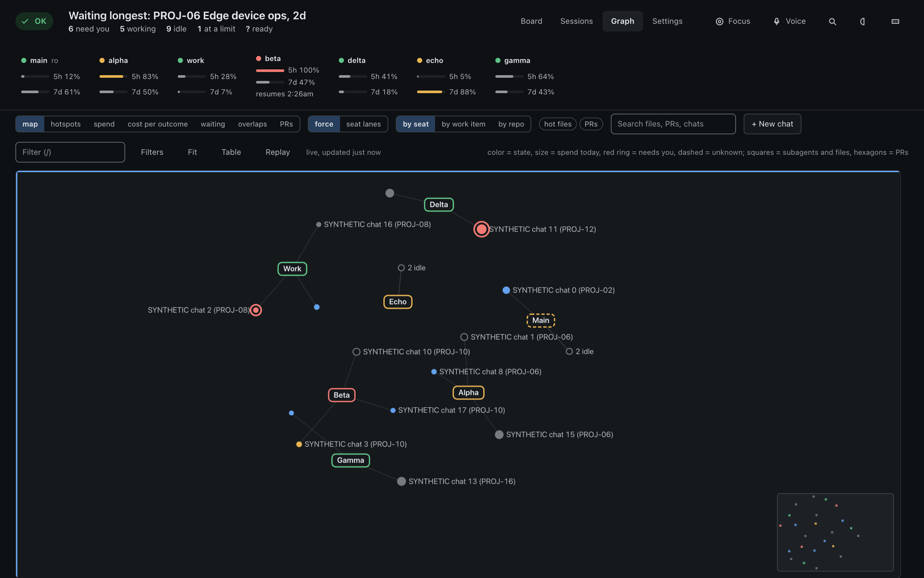
Task: Focus the Filter input field
Action: click(70, 152)
